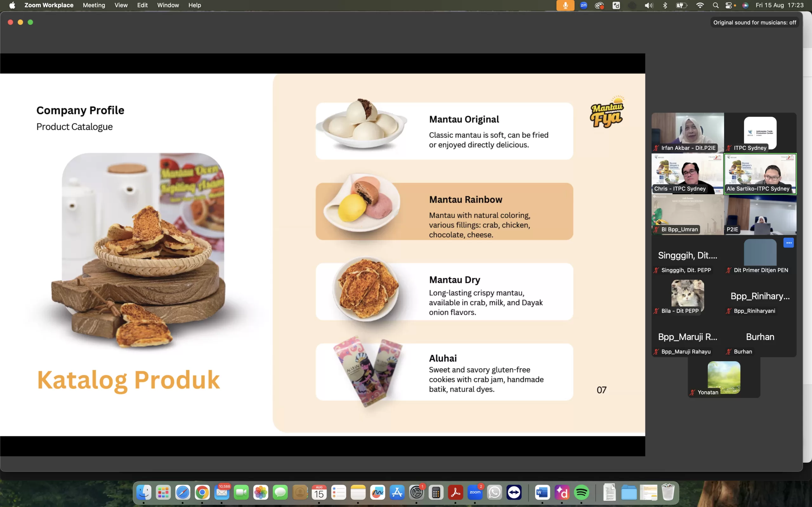Open the View menu
812x507 pixels.
(121, 5)
